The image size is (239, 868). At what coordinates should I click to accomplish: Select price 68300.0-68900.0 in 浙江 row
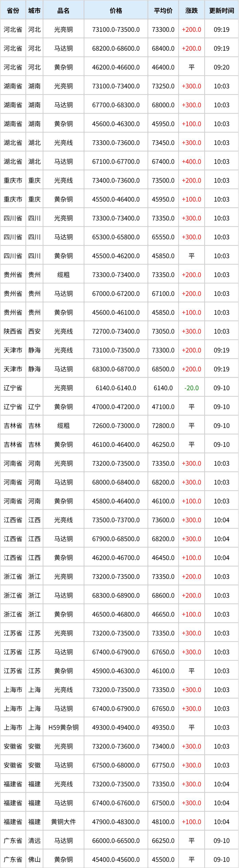(x=116, y=596)
